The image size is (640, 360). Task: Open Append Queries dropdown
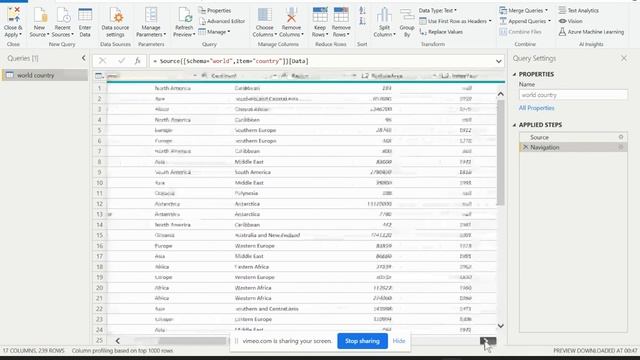[x=525, y=21]
